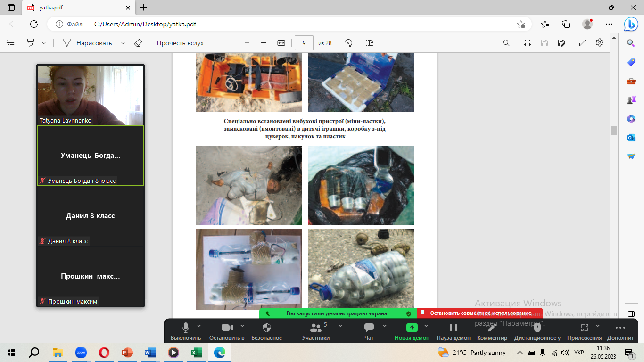Mute microphone with Выключить button

[186, 332]
